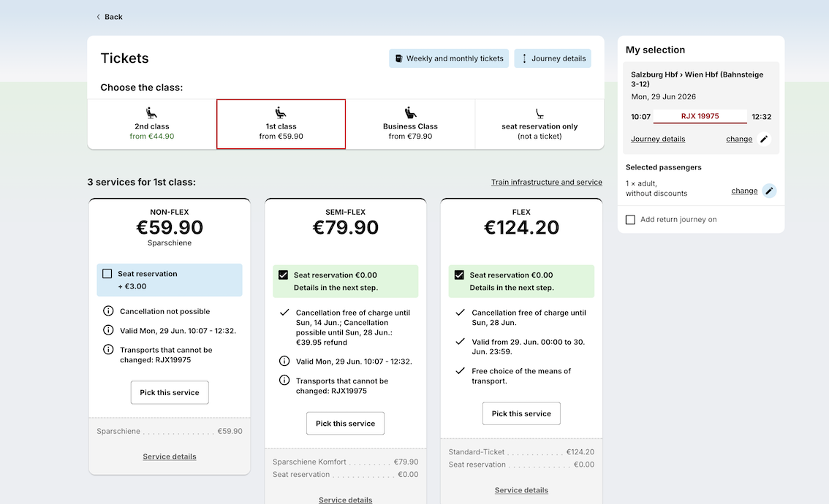Click change link for the selected journey
This screenshot has height=504, width=829.
click(739, 139)
